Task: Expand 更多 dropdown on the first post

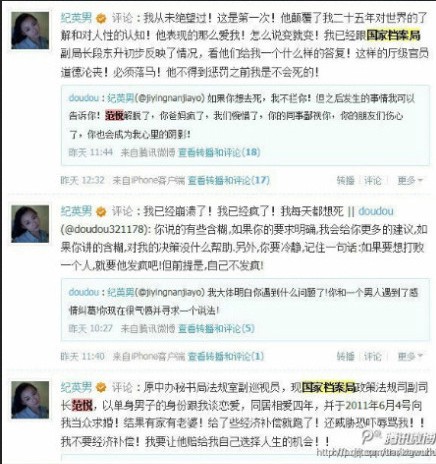Action: point(410,181)
